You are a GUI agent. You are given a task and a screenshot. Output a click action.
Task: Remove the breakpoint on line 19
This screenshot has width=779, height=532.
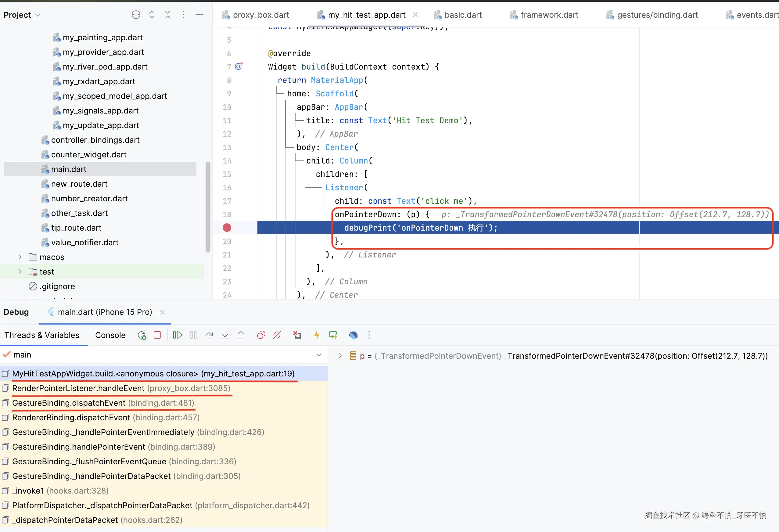(x=227, y=228)
